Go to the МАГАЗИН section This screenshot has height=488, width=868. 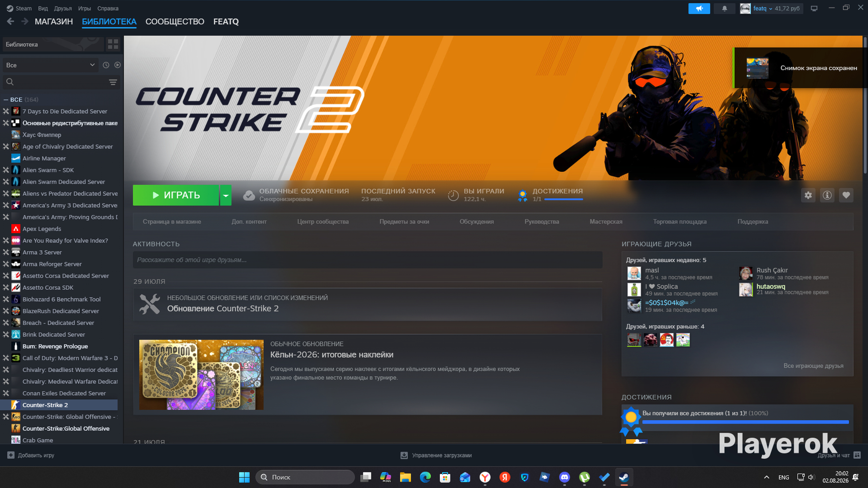[54, 21]
